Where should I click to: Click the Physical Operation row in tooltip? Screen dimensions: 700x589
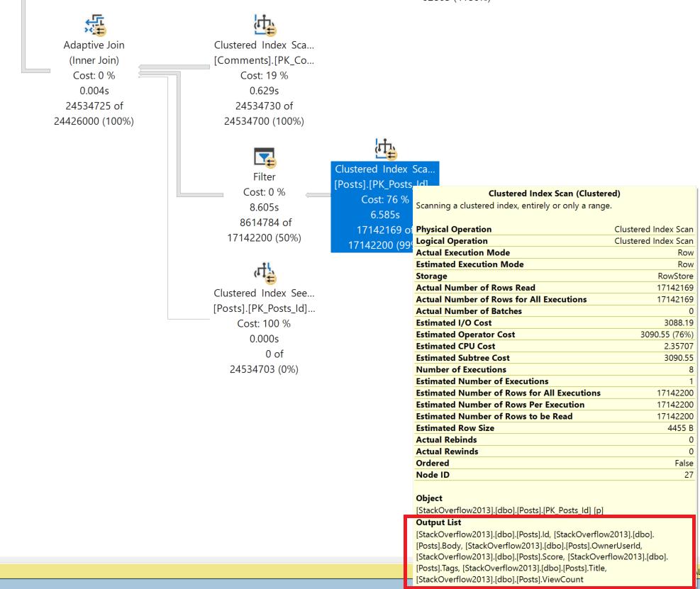click(x=554, y=230)
